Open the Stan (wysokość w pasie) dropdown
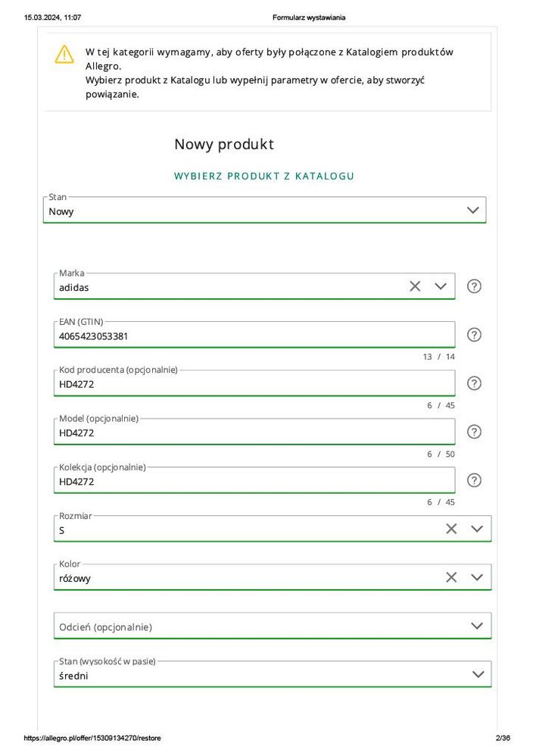Viewport: 533px width, 756px height. point(477,674)
